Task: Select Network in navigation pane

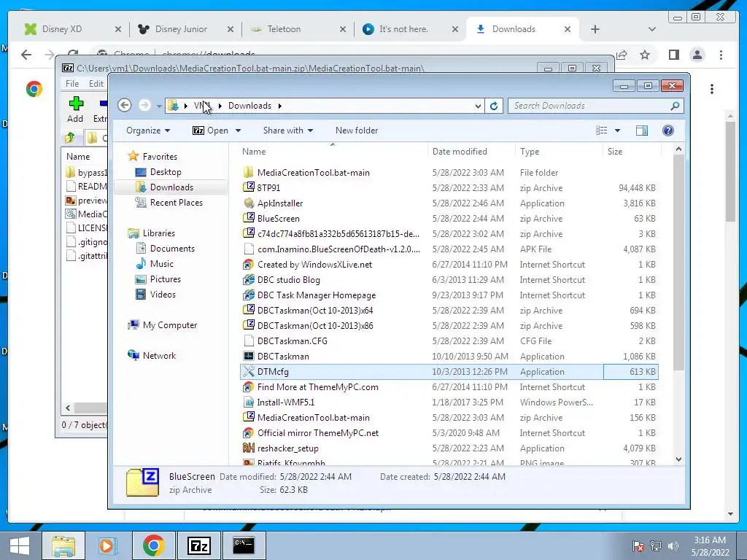Action: (x=159, y=356)
